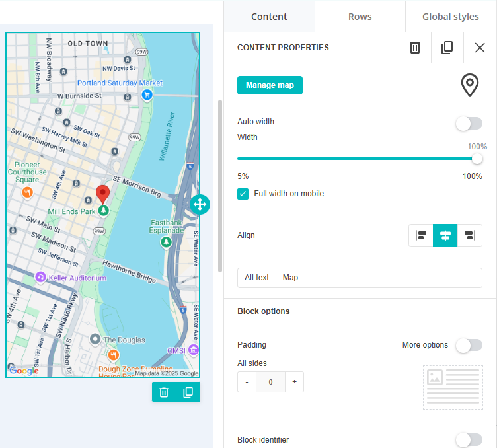Align the map block right
Screen dimensions: 497x448
coord(469,235)
